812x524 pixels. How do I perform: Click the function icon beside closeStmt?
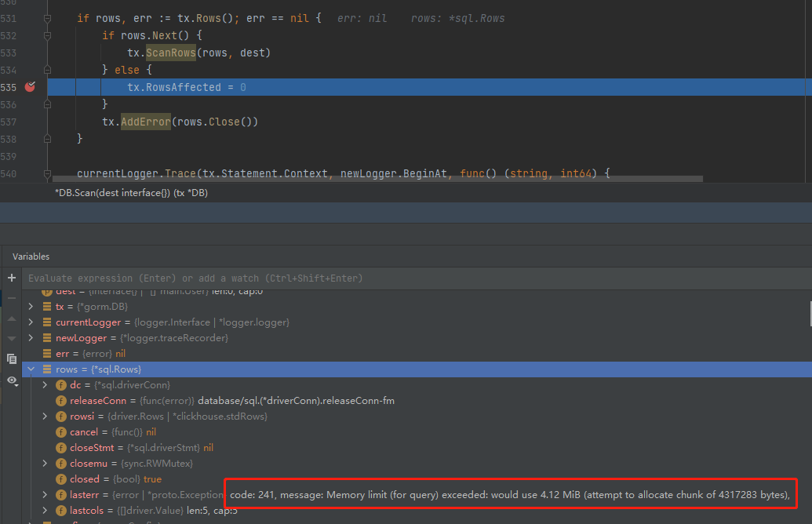point(60,447)
